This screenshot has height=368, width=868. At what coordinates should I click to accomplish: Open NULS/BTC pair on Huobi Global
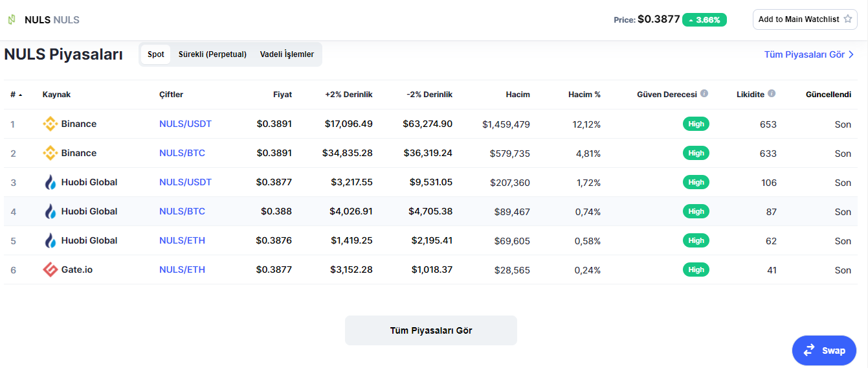coord(182,211)
